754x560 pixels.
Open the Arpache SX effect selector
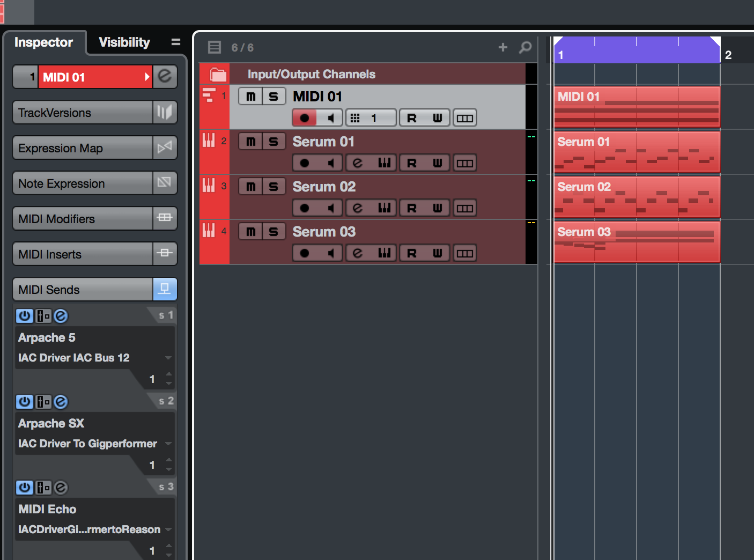pos(94,423)
